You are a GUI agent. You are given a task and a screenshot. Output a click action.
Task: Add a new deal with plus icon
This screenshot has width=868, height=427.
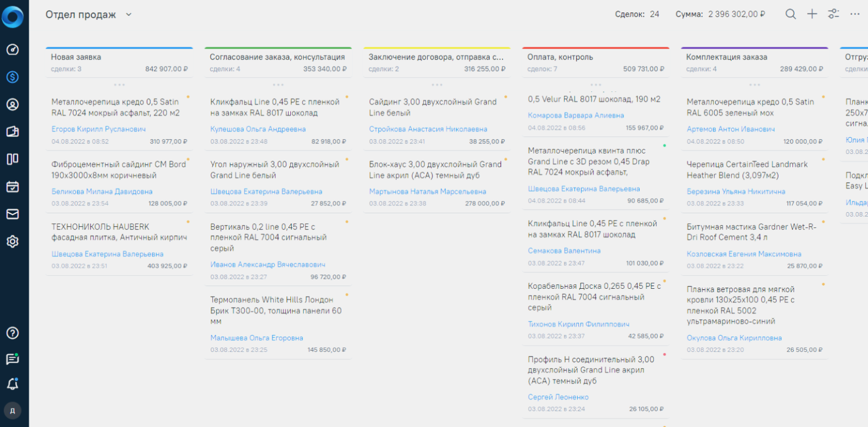point(812,15)
